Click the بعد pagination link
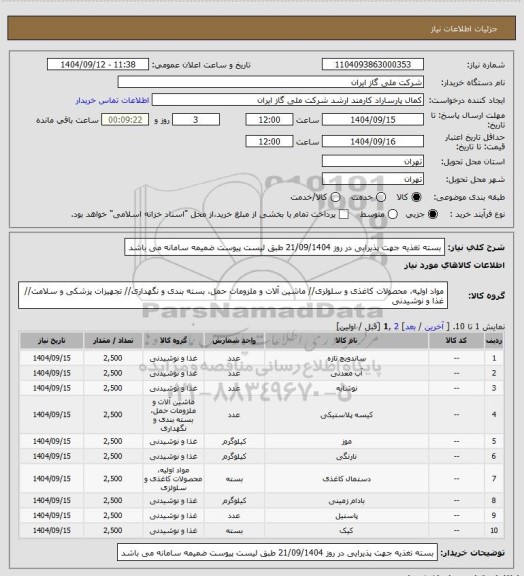 click(x=410, y=327)
